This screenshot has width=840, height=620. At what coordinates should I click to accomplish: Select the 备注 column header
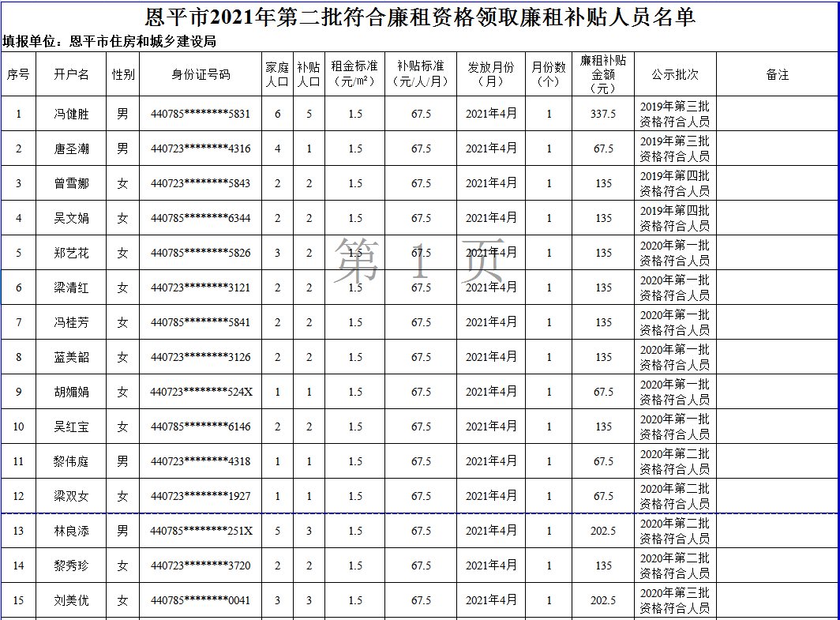777,74
